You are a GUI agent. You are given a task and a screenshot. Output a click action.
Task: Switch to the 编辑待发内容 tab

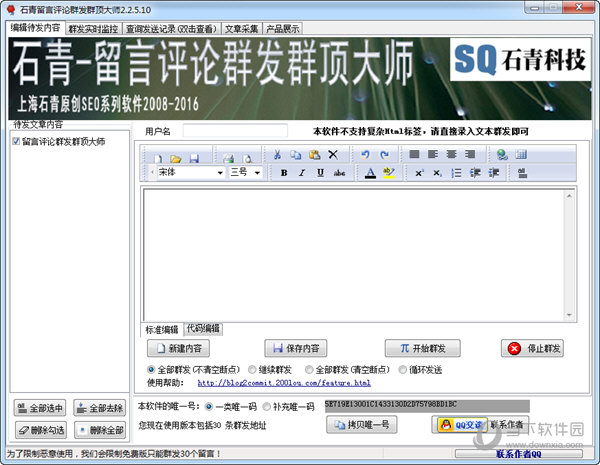[x=36, y=28]
